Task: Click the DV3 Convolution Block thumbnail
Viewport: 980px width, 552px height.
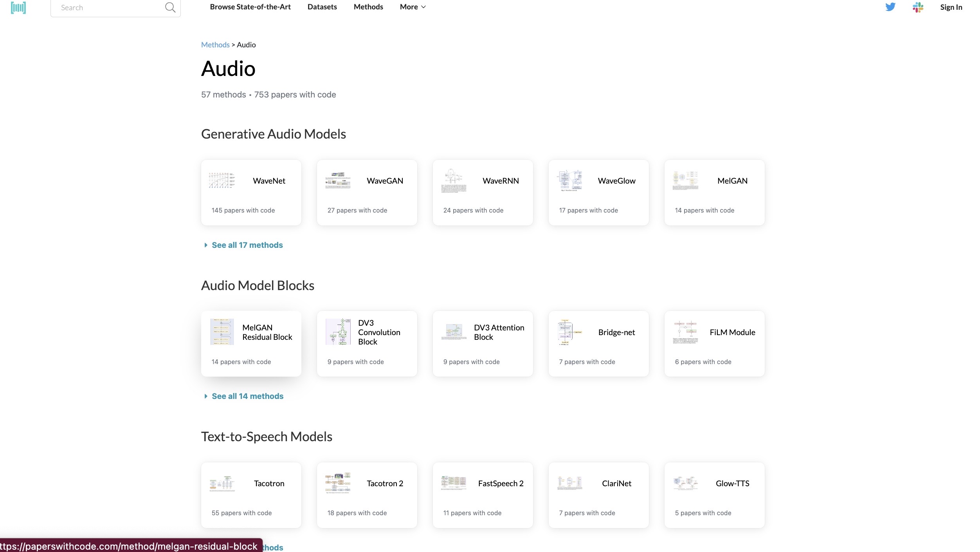Action: click(x=338, y=332)
